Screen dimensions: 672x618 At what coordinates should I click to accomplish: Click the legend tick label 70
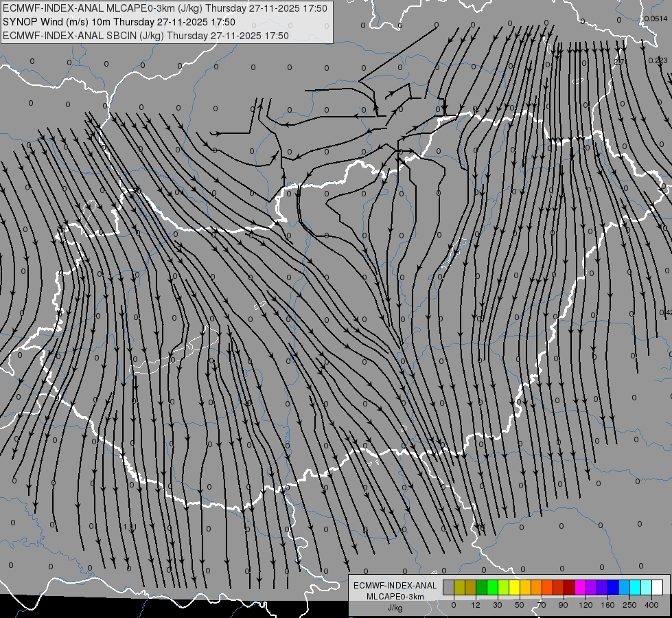tap(542, 605)
